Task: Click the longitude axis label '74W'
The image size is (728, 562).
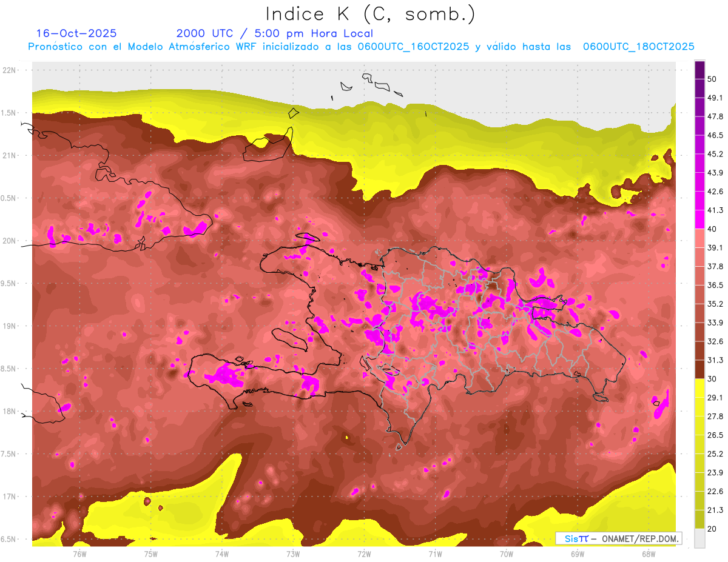Action: (222, 554)
